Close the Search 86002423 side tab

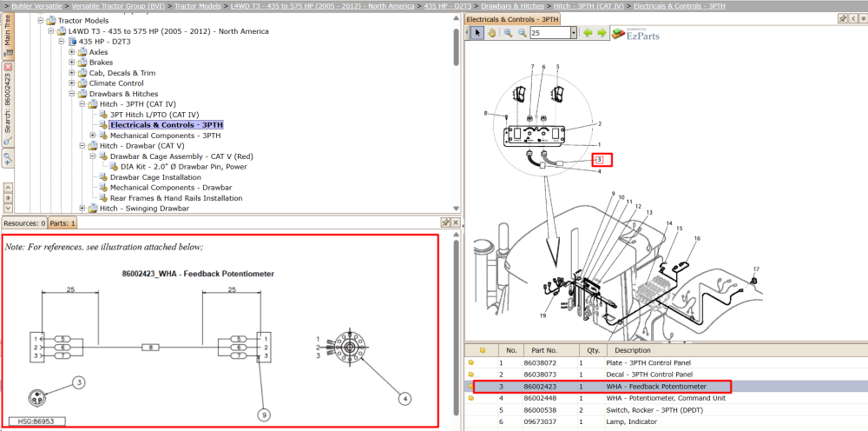(x=8, y=66)
